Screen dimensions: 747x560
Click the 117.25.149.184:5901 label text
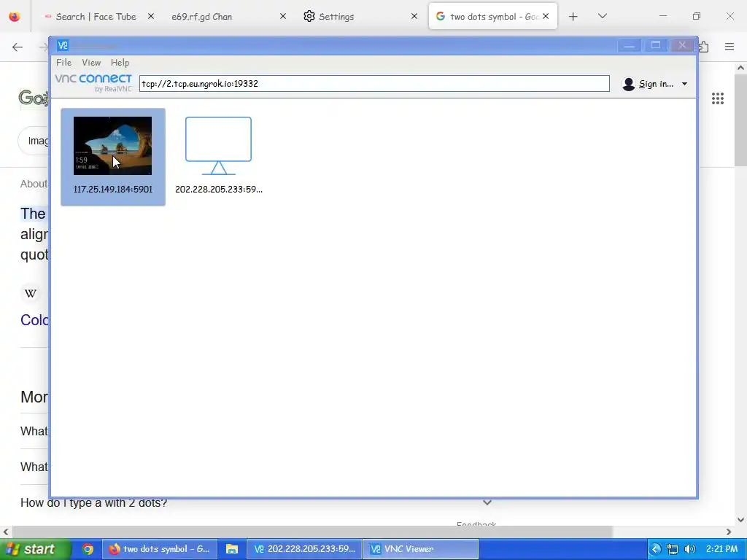(x=113, y=189)
